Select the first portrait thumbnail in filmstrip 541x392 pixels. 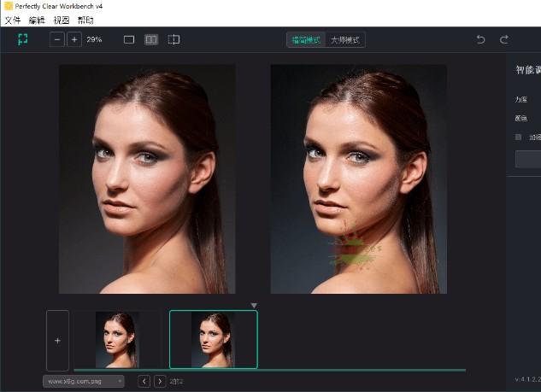tap(117, 340)
